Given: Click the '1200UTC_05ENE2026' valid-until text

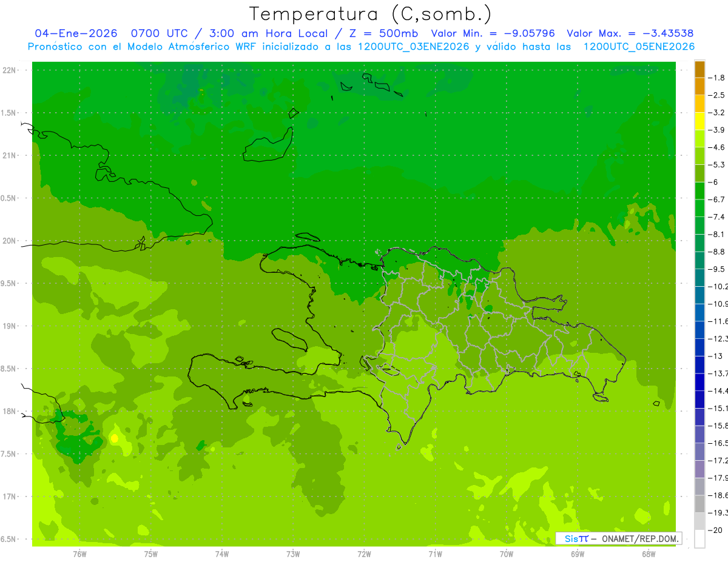Looking at the screenshot, I should click(639, 47).
